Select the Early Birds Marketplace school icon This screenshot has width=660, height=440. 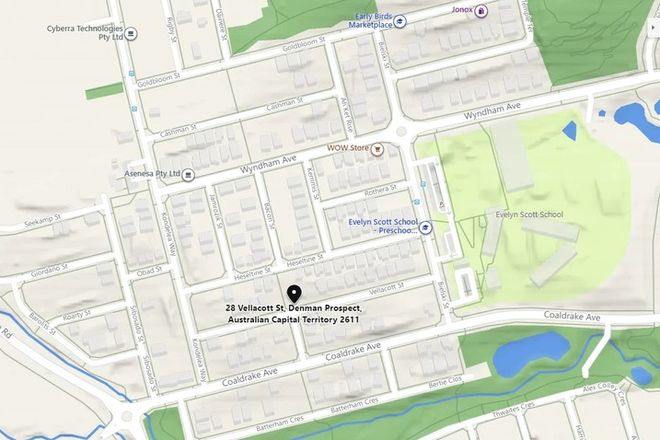pyautogui.click(x=400, y=21)
